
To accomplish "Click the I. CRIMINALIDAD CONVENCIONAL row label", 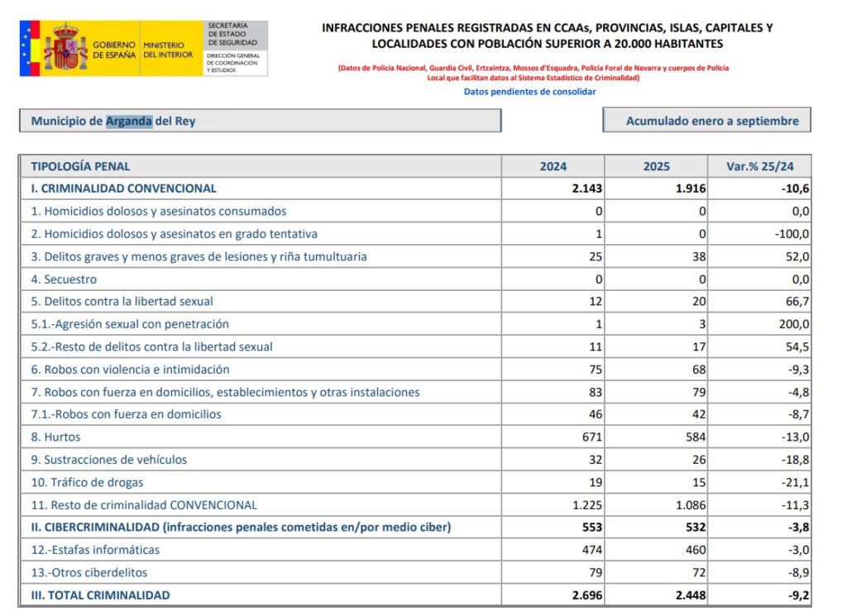I will point(123,189).
